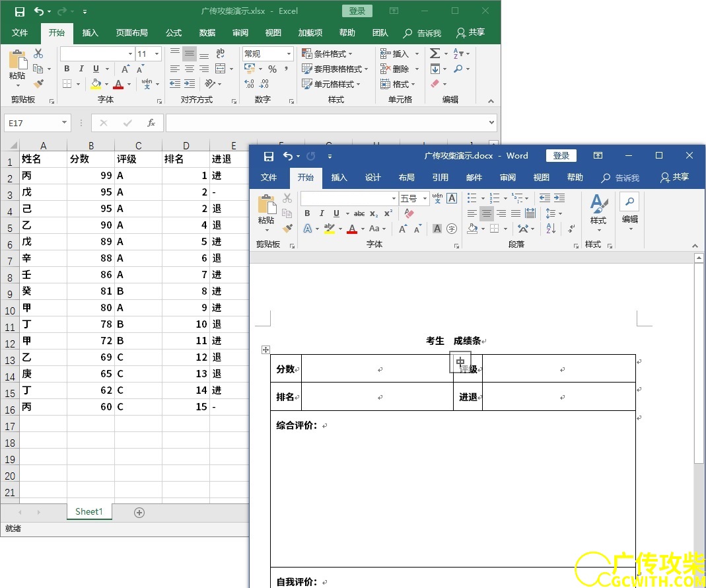Expand the Excel formula bar chevron
706x588 pixels.
[x=491, y=123]
